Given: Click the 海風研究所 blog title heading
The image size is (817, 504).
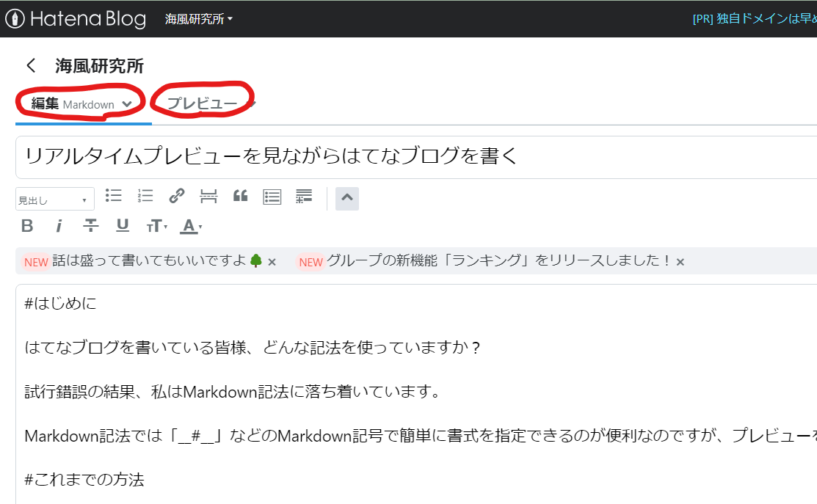Looking at the screenshot, I should (99, 66).
